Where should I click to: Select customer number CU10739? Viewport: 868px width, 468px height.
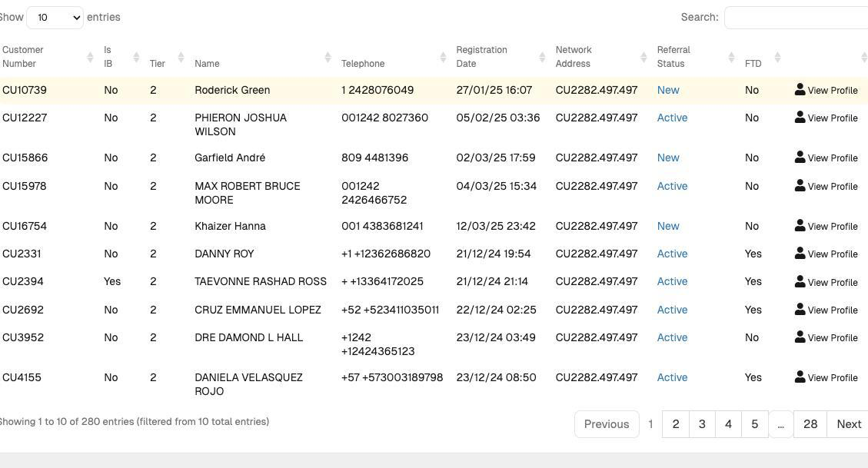[x=25, y=90]
